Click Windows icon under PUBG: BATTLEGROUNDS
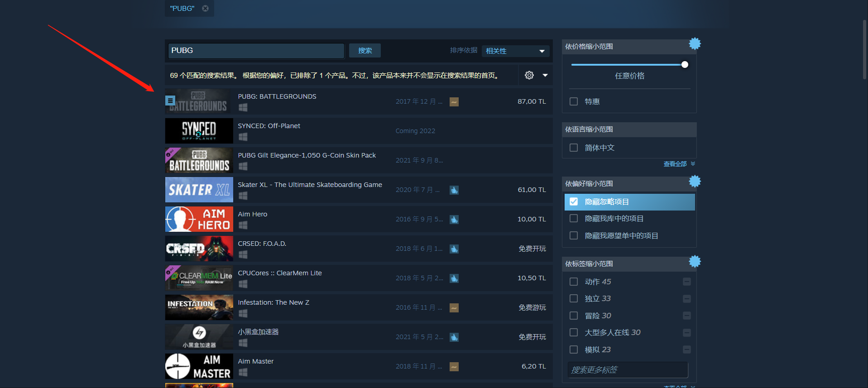Screen dimensions: 868x388 pyautogui.click(x=243, y=107)
